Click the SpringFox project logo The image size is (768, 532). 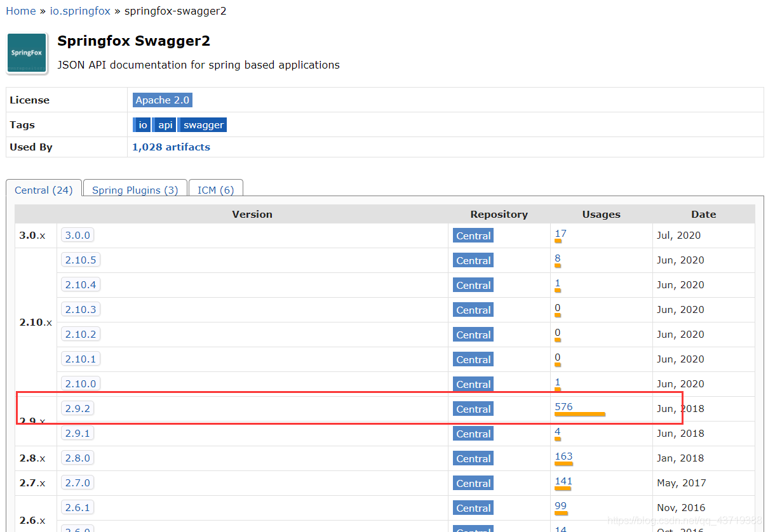[x=27, y=54]
